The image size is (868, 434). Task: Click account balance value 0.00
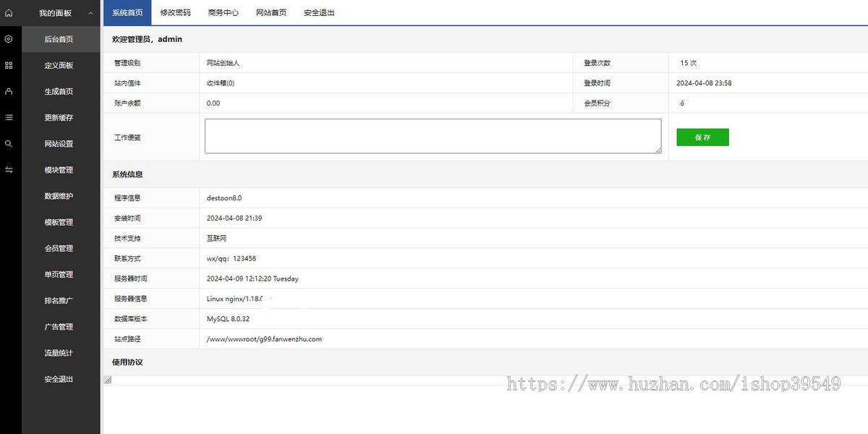(x=213, y=103)
